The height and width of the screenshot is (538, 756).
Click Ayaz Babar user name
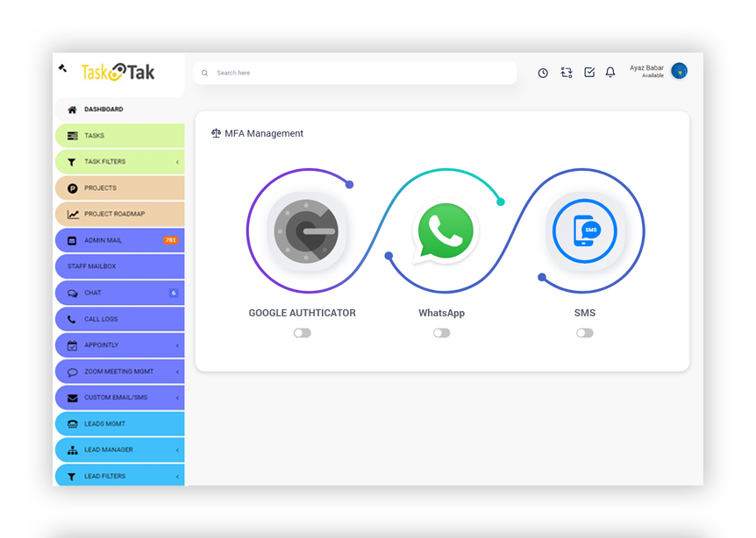646,68
